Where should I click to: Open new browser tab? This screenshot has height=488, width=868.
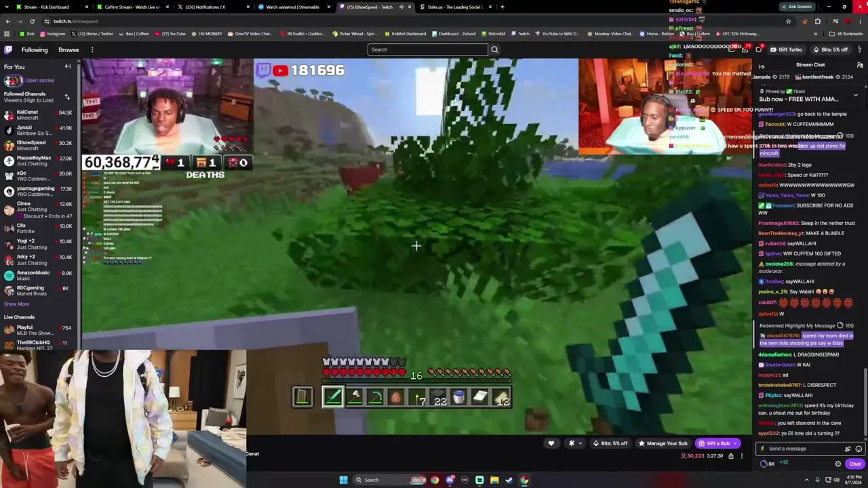pyautogui.click(x=502, y=7)
